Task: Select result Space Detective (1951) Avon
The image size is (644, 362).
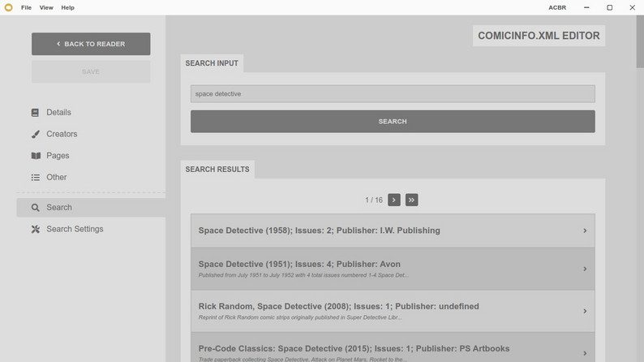Action: 393,269
